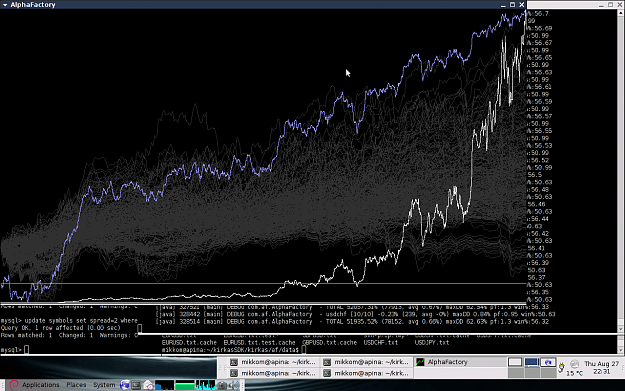This screenshot has width=625, height=391.
Task: Open the weather applet icon
Action: pyautogui.click(x=574, y=364)
